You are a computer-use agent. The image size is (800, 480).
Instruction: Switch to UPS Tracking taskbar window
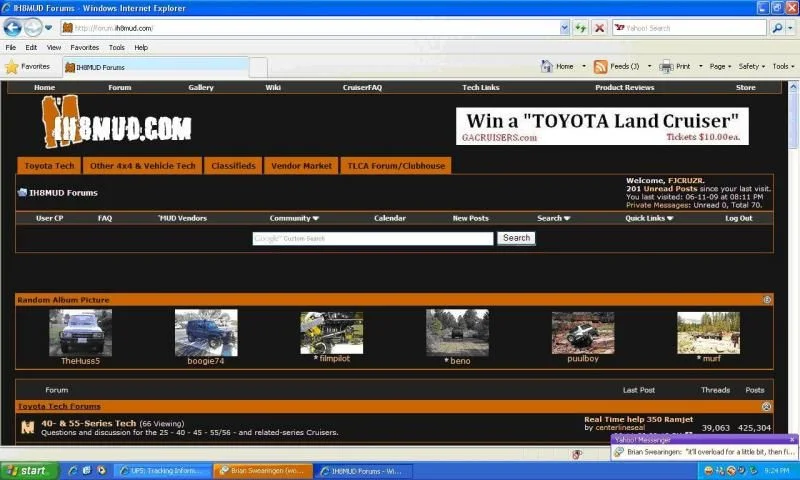point(162,471)
